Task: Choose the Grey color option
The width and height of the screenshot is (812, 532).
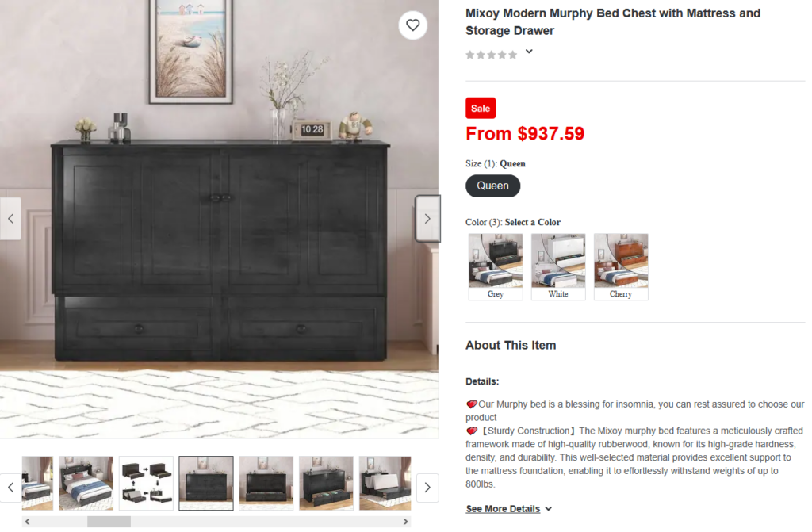Action: (x=496, y=266)
